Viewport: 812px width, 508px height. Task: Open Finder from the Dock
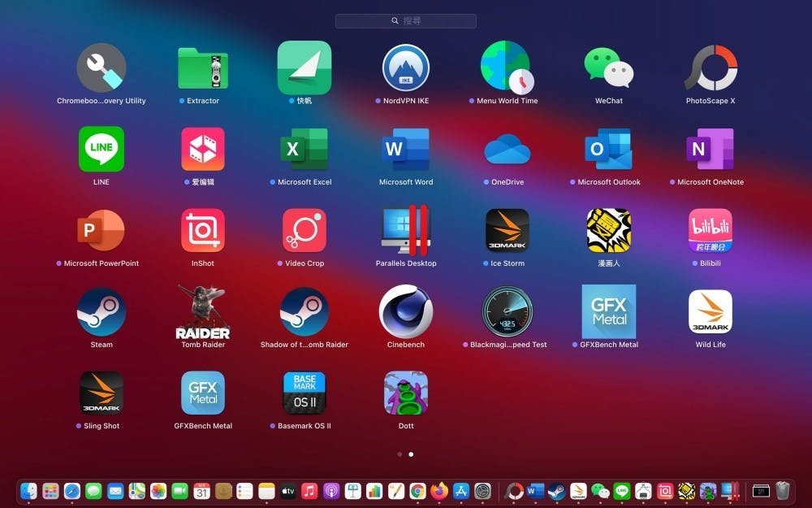(29, 491)
